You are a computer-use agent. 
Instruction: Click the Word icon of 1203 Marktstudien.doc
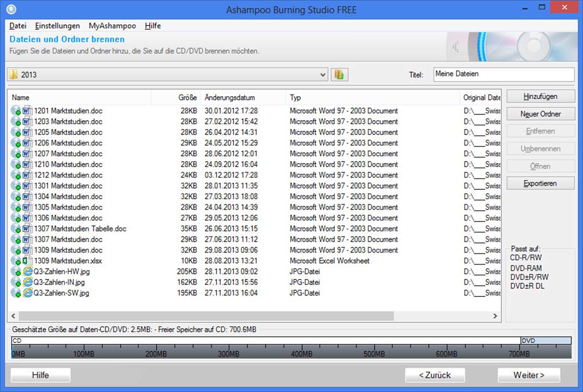(27, 121)
